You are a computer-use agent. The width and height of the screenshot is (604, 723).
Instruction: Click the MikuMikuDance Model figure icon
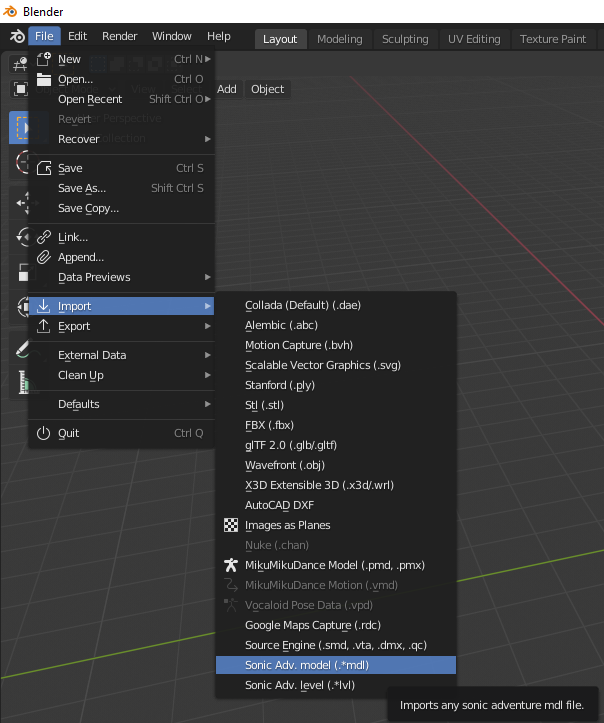pos(231,565)
